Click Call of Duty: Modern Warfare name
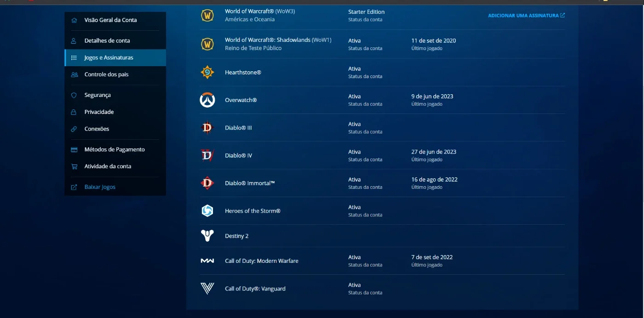Viewport: 644px width, 318px height. [261, 261]
